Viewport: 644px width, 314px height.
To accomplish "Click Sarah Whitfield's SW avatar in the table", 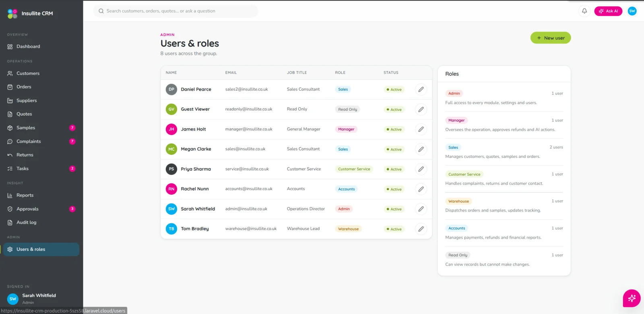I will click(171, 209).
